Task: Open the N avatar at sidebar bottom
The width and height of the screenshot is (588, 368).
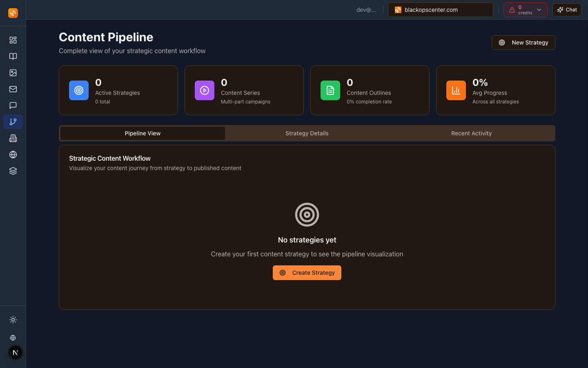Action: (x=15, y=352)
